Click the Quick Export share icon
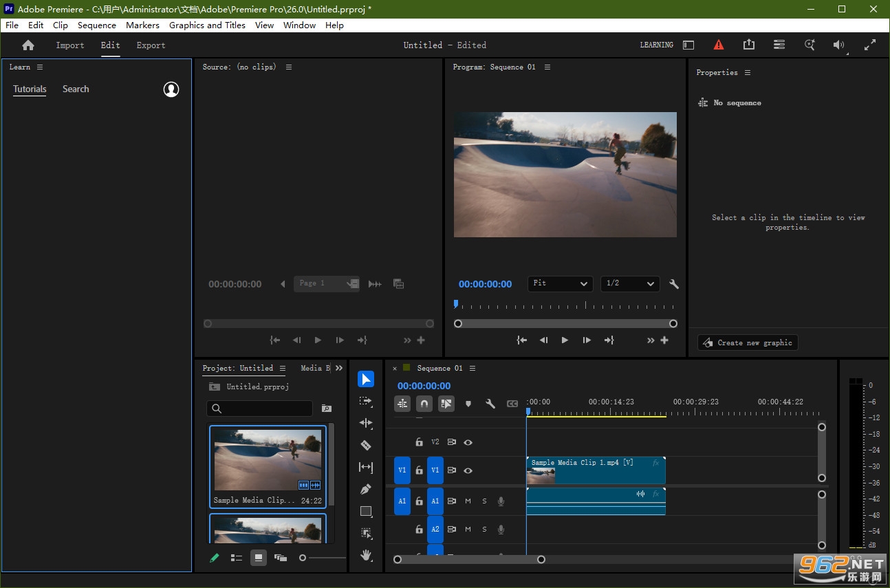 click(749, 45)
